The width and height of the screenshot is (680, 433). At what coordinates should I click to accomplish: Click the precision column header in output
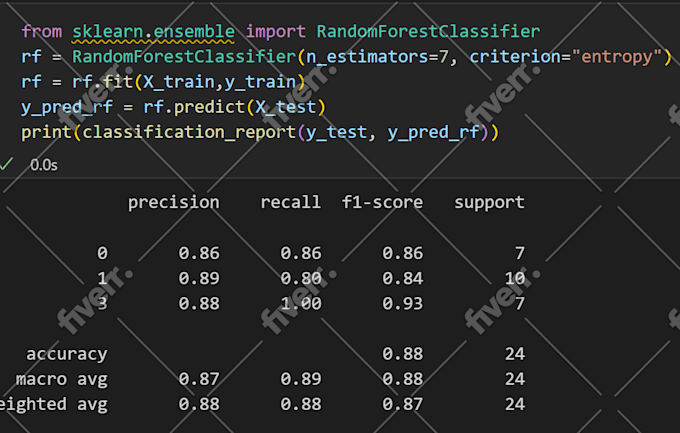(173, 202)
